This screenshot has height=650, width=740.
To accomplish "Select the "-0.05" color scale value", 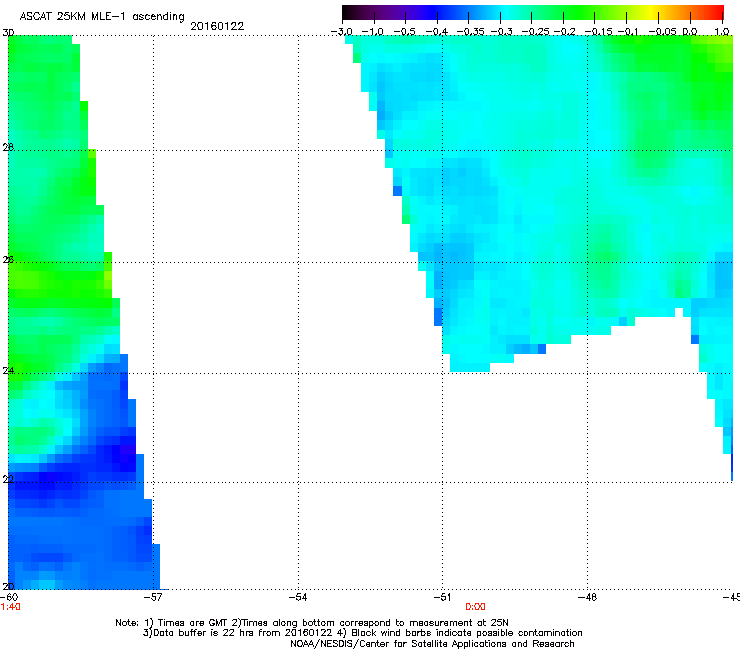I will pos(663,32).
